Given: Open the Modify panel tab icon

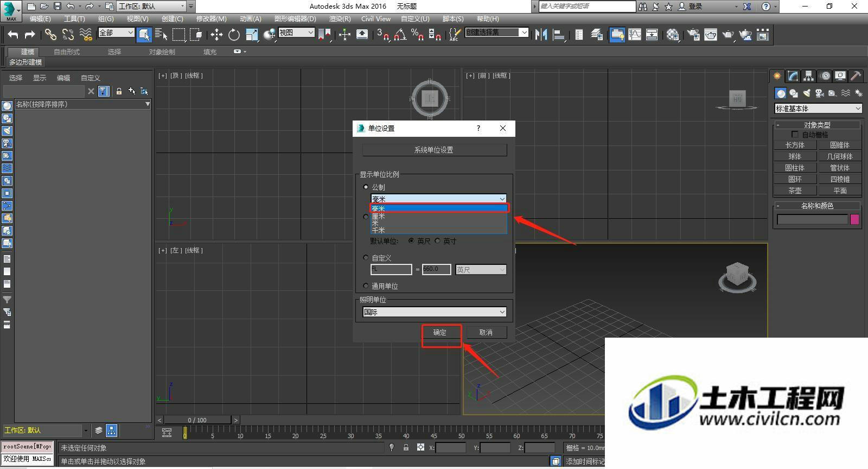Looking at the screenshot, I should (x=793, y=76).
